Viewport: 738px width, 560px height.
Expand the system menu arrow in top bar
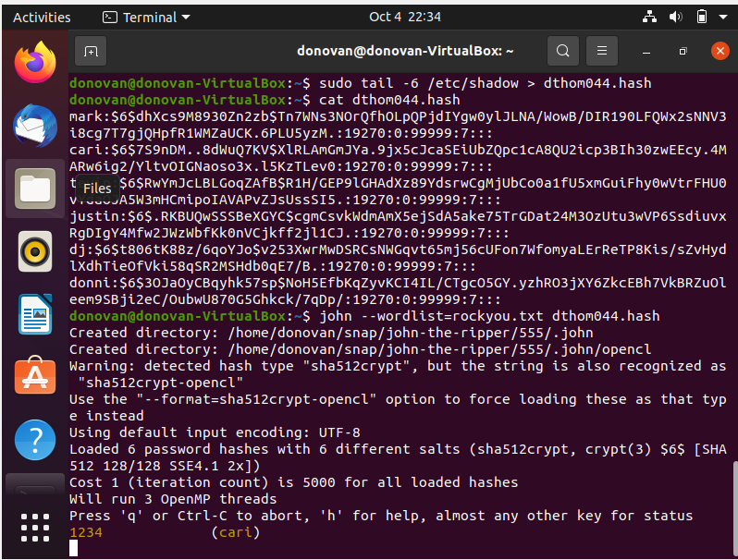[x=723, y=18]
